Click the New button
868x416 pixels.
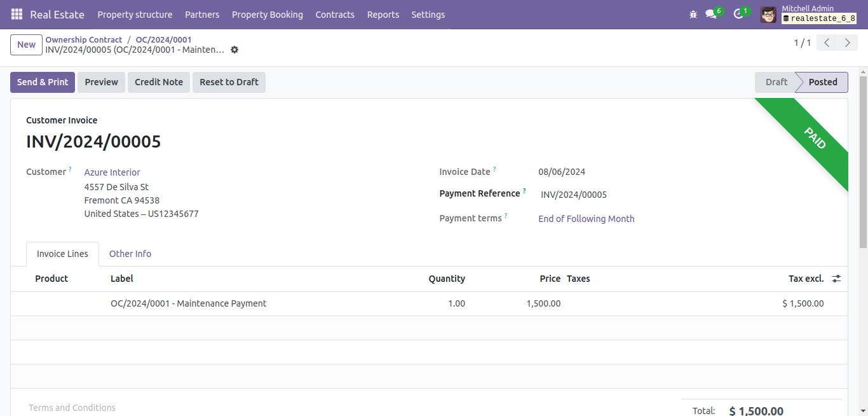tap(27, 45)
